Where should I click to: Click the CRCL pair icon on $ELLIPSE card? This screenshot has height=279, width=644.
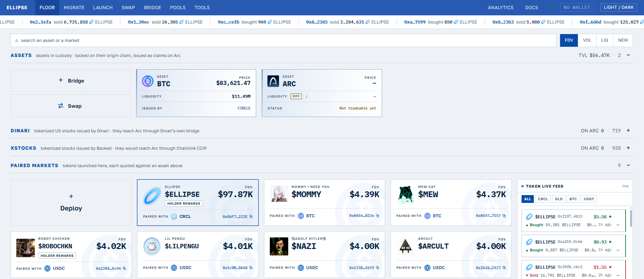pos(174,217)
